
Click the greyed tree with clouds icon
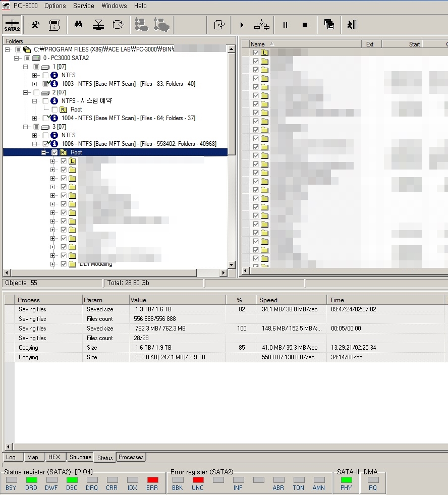click(x=161, y=25)
